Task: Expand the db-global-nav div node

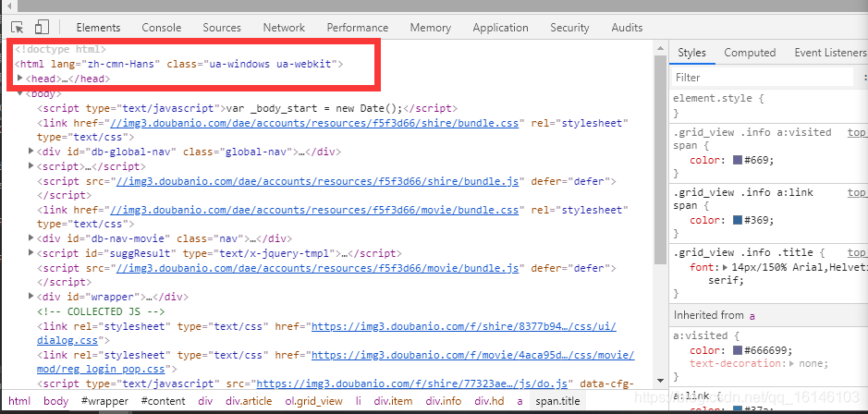Action: [31, 151]
